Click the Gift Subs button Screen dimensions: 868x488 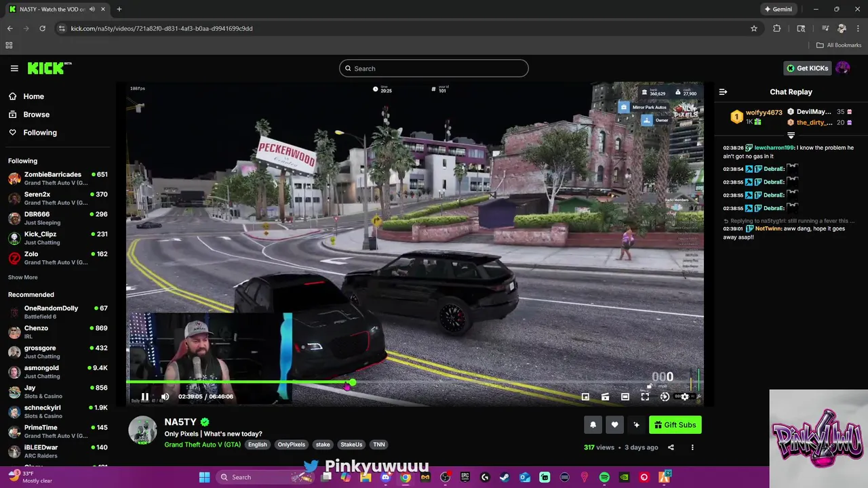pos(675,425)
